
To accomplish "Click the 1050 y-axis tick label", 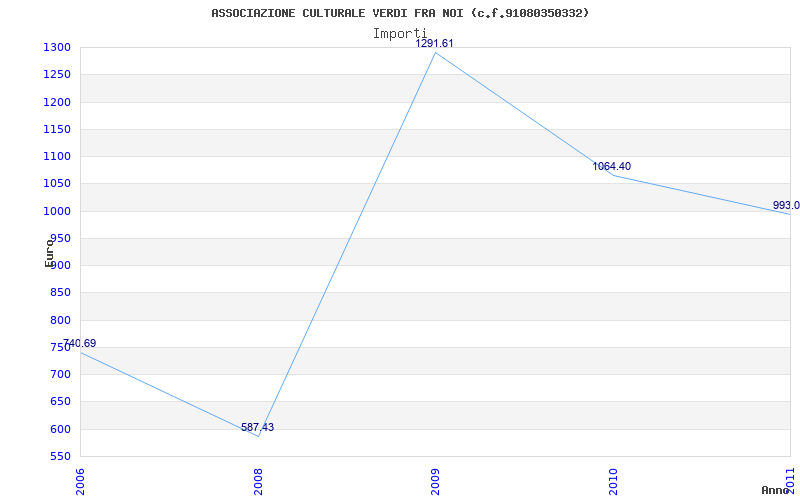I will 57,184.
